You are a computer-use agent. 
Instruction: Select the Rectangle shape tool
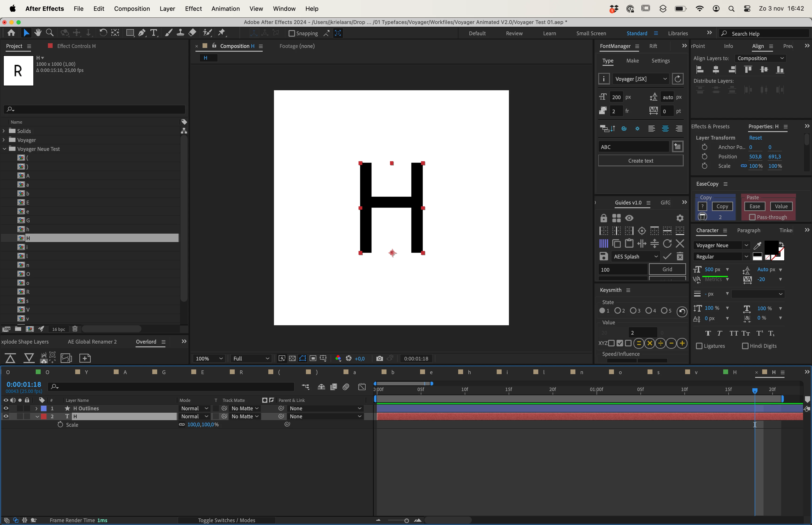coord(130,33)
